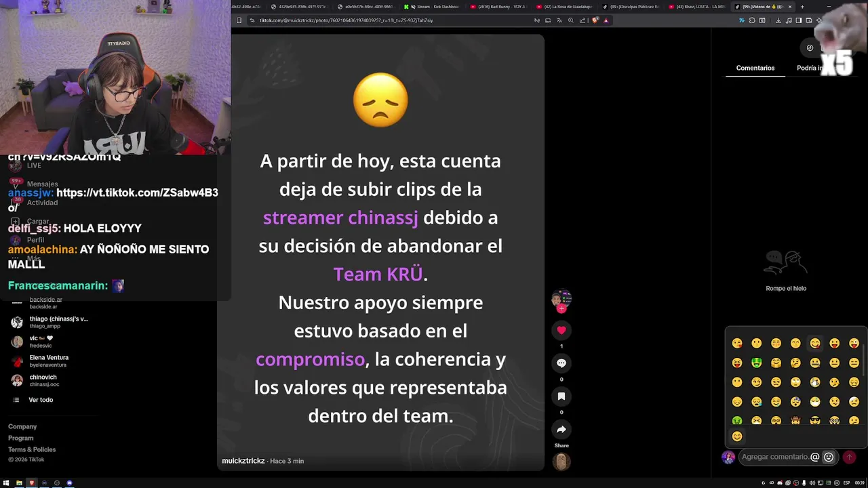868x488 pixels.
Task: Open the browser downloads icon
Action: tap(778, 20)
